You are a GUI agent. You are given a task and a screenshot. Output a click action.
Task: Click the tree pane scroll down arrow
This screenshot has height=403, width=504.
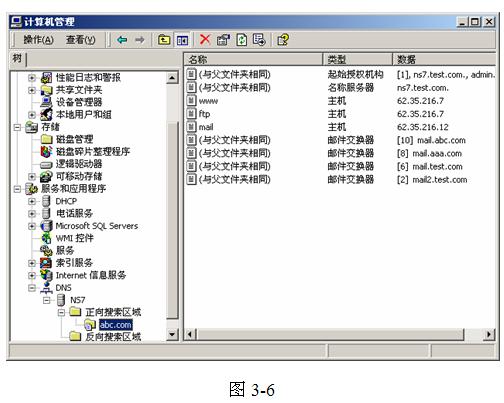click(172, 334)
